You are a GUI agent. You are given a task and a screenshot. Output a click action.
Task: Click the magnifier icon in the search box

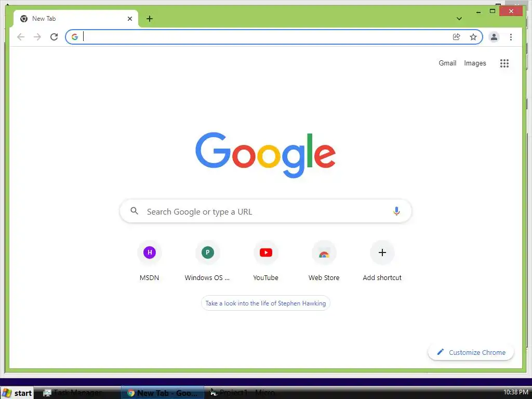pos(135,211)
